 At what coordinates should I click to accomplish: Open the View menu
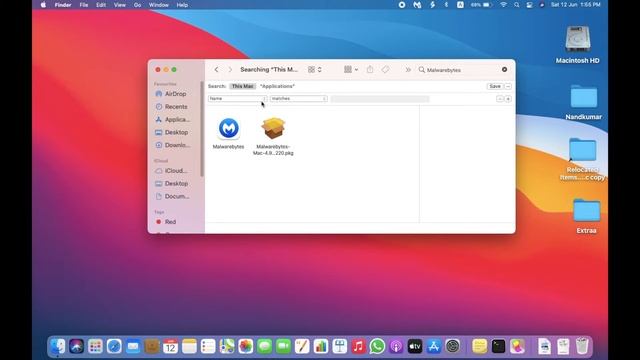(120, 5)
